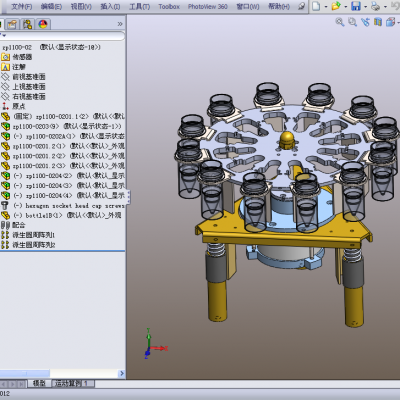
Task: Select 传感器 sensors folder
Action: click(x=17, y=57)
